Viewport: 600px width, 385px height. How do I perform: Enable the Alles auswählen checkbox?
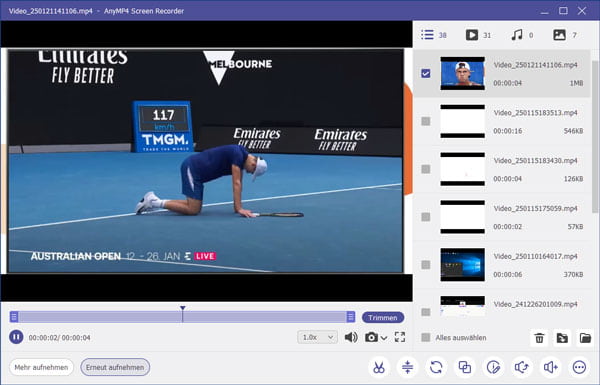[x=426, y=338]
